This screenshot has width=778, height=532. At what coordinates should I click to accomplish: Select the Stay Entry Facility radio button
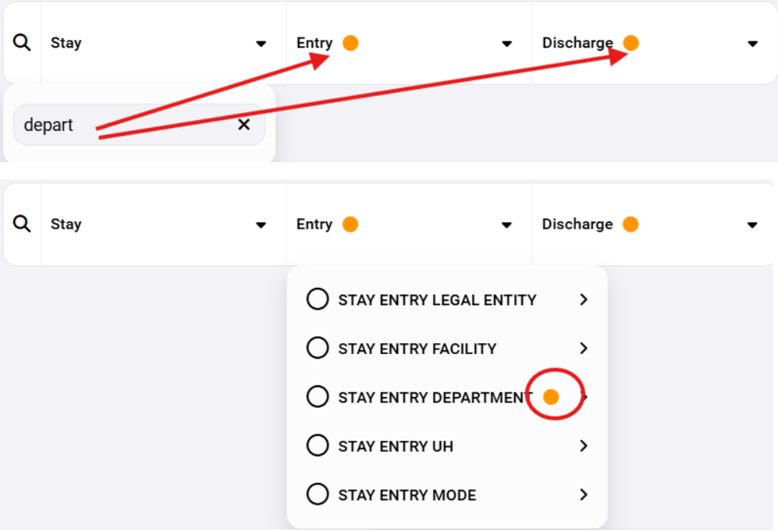318,348
